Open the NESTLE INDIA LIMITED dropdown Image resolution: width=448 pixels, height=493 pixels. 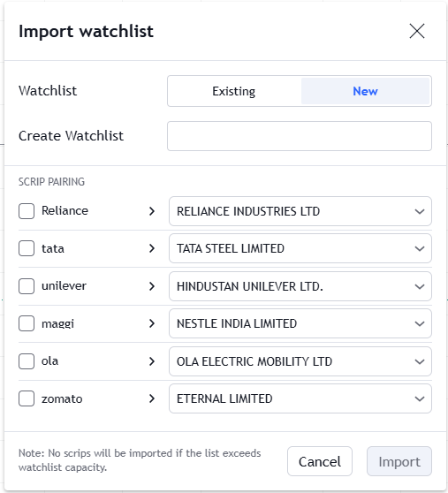[300, 323]
